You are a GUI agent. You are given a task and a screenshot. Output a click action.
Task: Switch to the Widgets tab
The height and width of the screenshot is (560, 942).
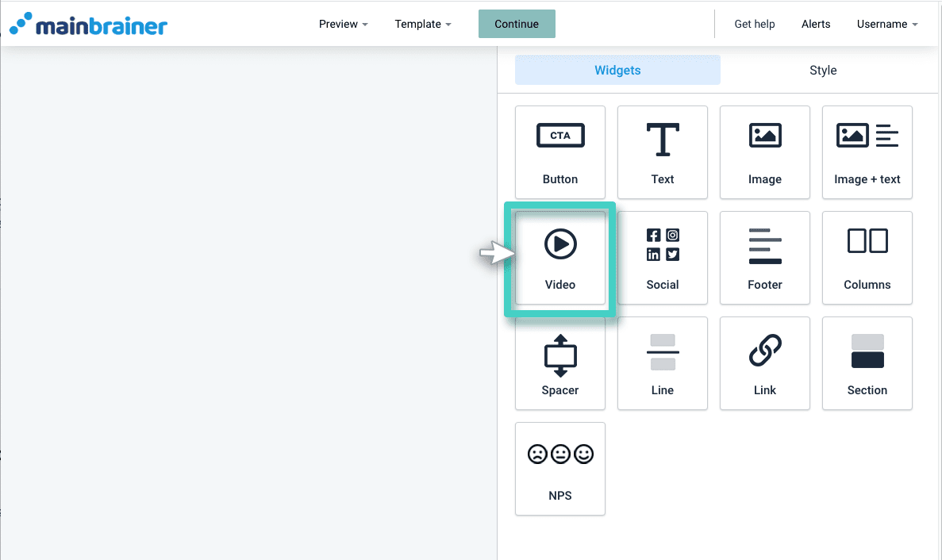[x=617, y=71]
